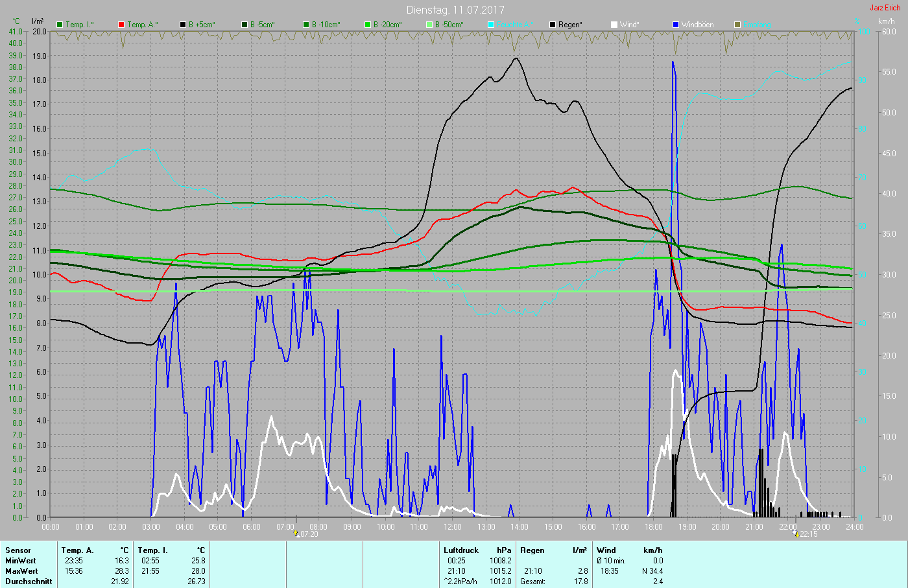
Task: Click the white Wind legend square
Action: [614, 25]
